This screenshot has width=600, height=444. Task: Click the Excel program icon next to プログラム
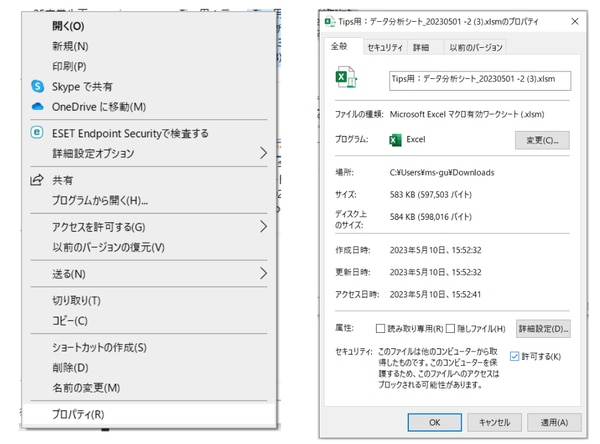click(x=395, y=140)
